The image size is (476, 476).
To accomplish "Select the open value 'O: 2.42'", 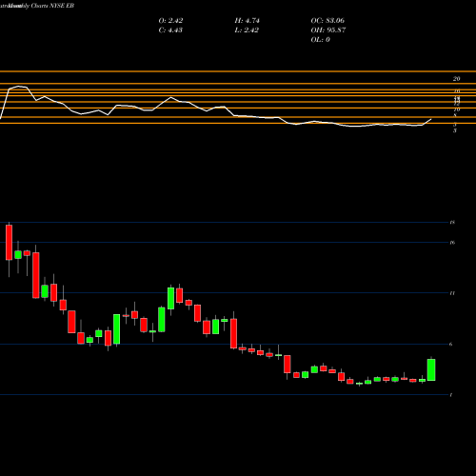I will 170,21.
